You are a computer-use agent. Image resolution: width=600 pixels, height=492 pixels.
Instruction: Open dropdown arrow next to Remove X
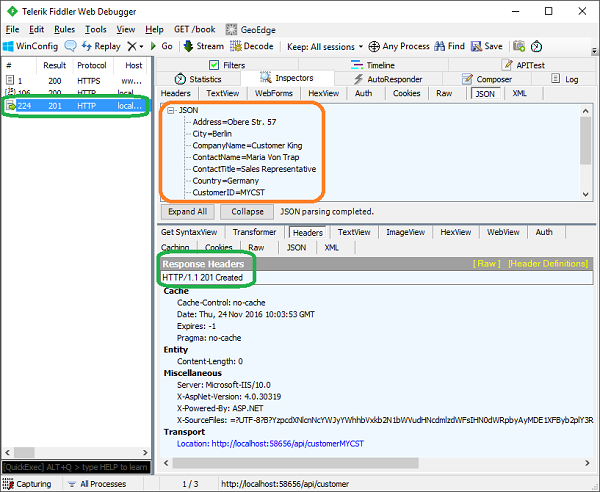[141, 47]
